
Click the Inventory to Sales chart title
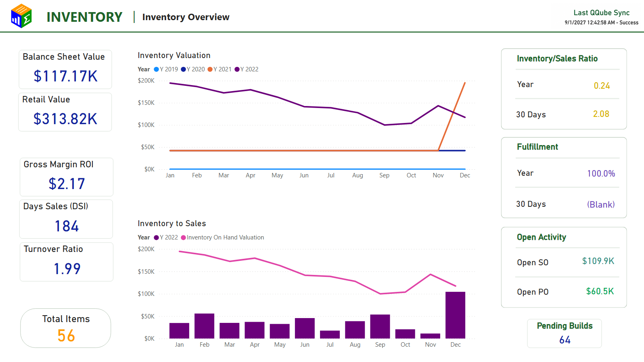172,223
